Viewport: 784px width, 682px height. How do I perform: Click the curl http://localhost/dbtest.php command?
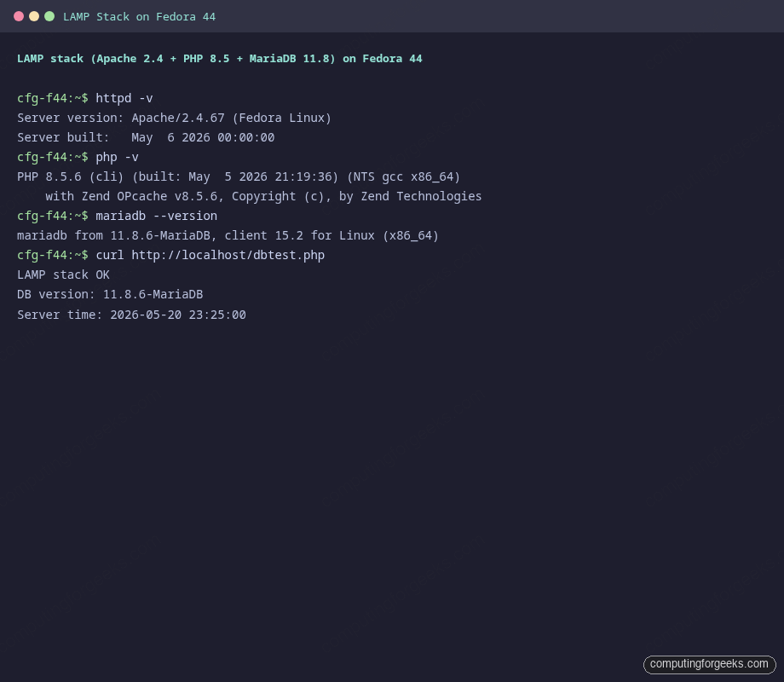(210, 255)
